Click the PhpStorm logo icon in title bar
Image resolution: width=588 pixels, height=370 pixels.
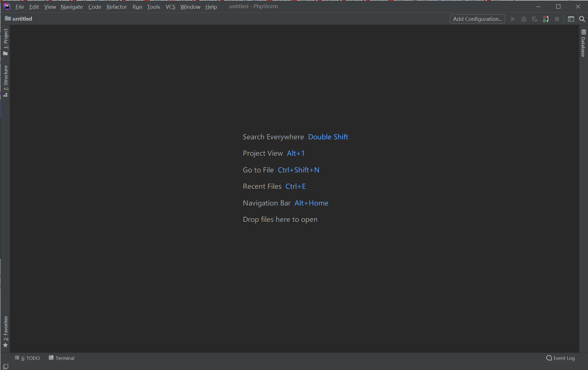tap(7, 7)
